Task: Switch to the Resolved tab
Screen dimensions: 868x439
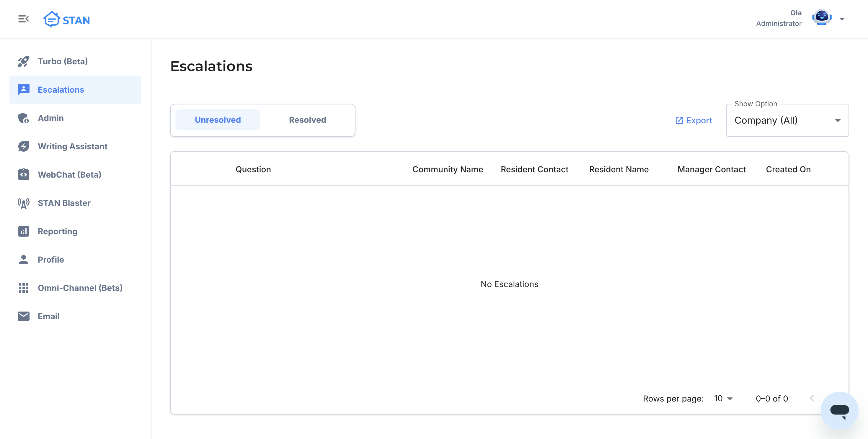Action: (x=307, y=120)
